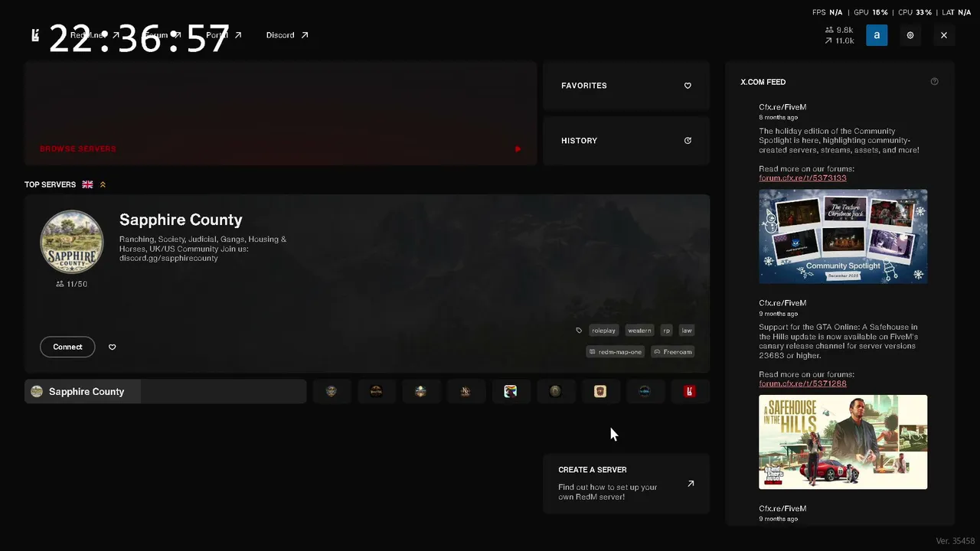980x551 pixels.
Task: Select the rainbow-colored server icon
Action: pos(511,392)
